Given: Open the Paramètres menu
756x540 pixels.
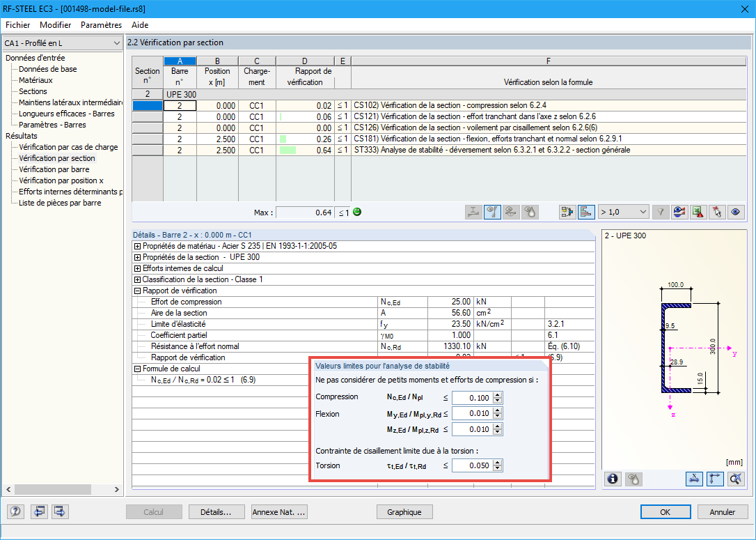Looking at the screenshot, I should tap(101, 25).
